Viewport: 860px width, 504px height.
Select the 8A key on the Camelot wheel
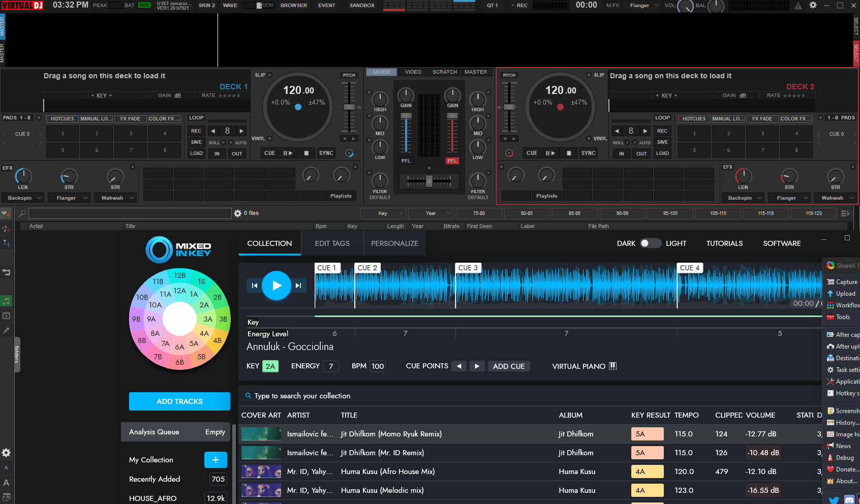(x=155, y=333)
